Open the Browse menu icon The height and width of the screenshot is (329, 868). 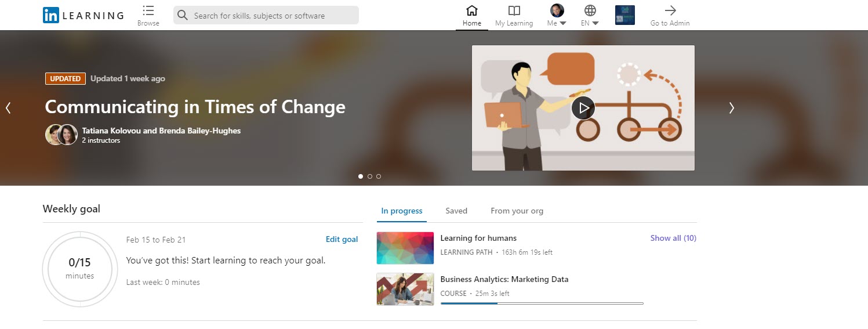[148, 11]
